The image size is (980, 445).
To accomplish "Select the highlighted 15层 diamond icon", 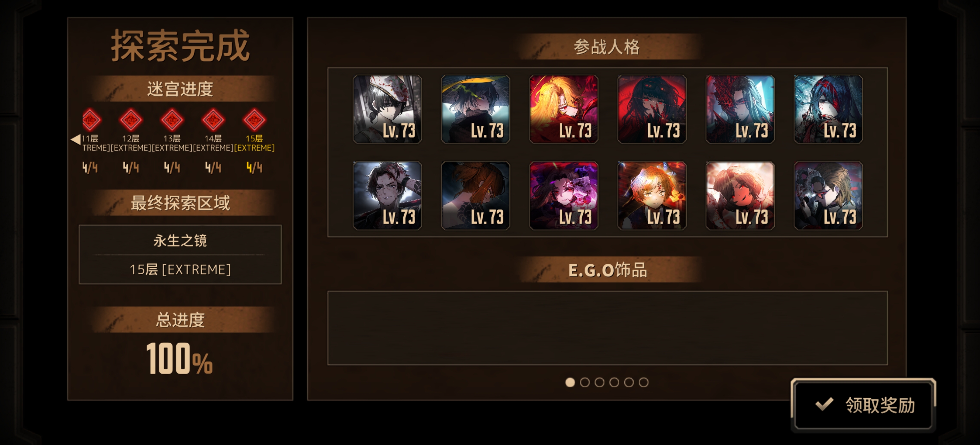I will tap(254, 120).
